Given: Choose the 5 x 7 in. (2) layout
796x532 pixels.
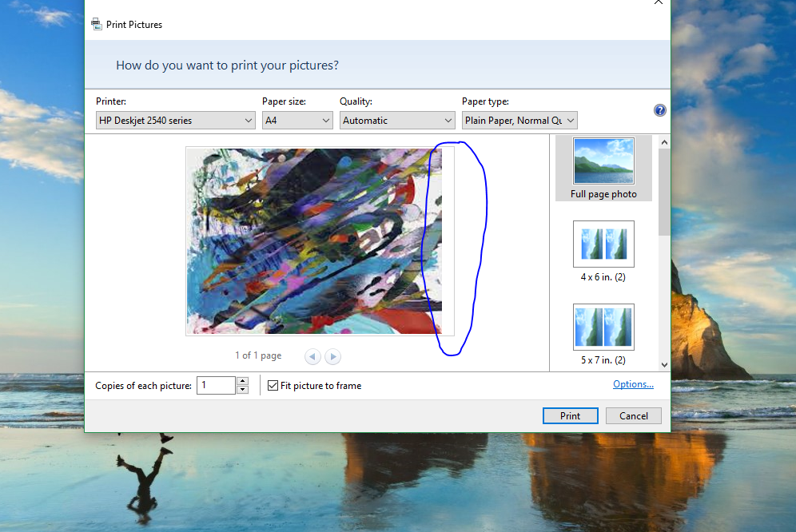Looking at the screenshot, I should (x=603, y=335).
